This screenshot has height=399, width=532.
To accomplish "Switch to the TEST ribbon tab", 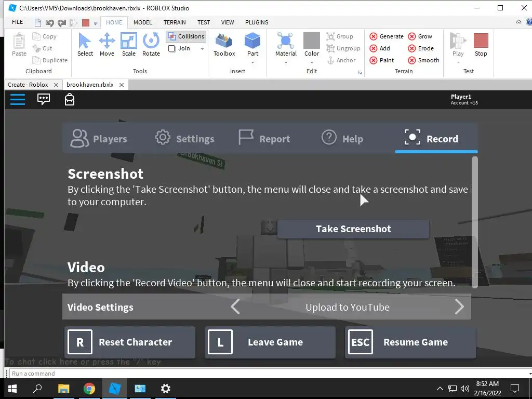I will click(x=204, y=22).
